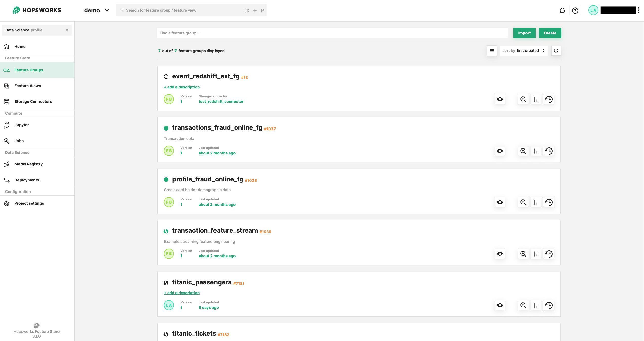The height and width of the screenshot is (341, 644).
Task: Open activity history for transactions_fraud_online_fg
Action: pos(549,151)
